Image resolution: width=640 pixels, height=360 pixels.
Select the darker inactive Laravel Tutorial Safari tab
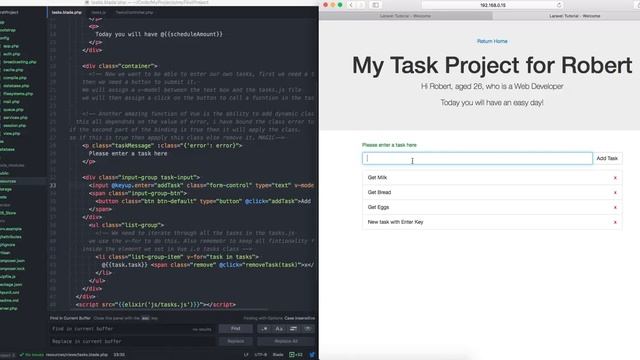click(405, 16)
